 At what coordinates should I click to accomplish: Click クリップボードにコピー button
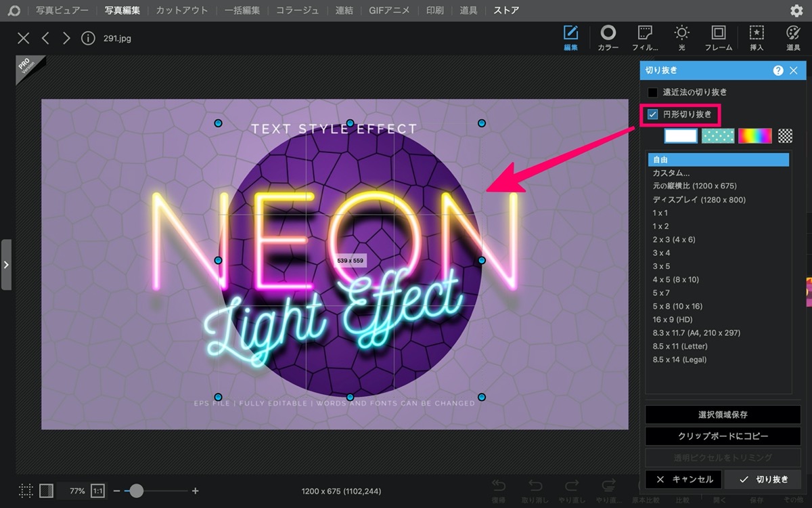pos(723,436)
